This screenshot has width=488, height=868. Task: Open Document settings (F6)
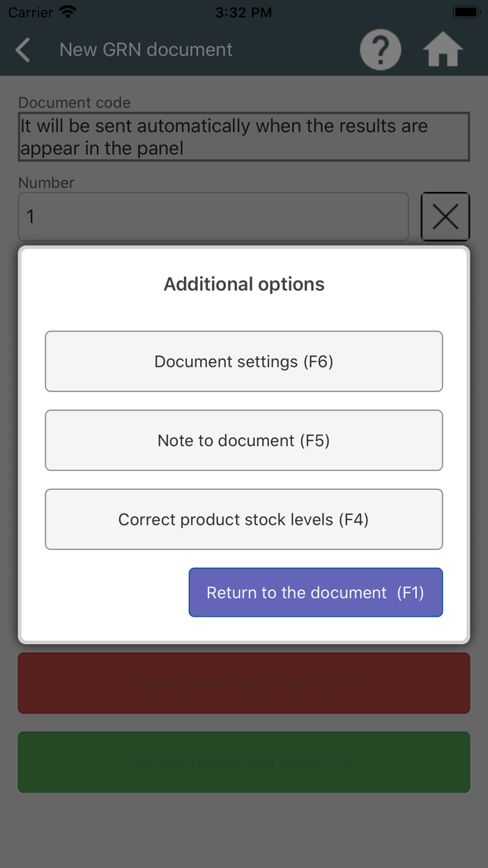[244, 361]
